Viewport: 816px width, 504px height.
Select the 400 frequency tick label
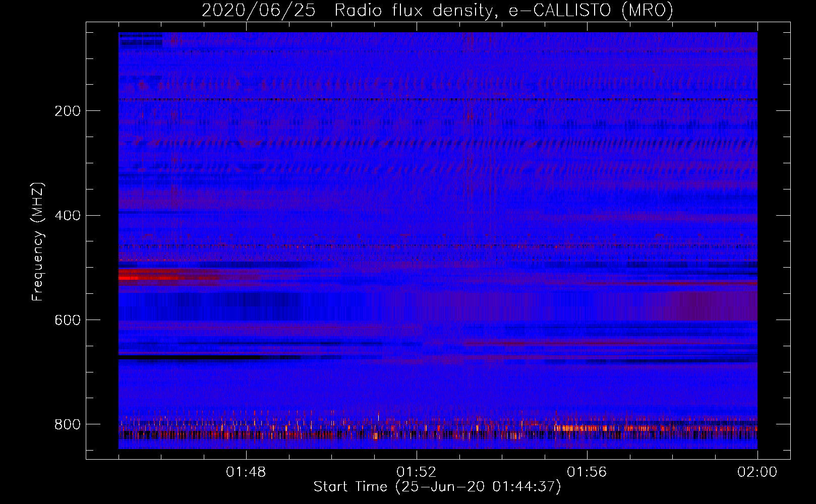pos(68,216)
